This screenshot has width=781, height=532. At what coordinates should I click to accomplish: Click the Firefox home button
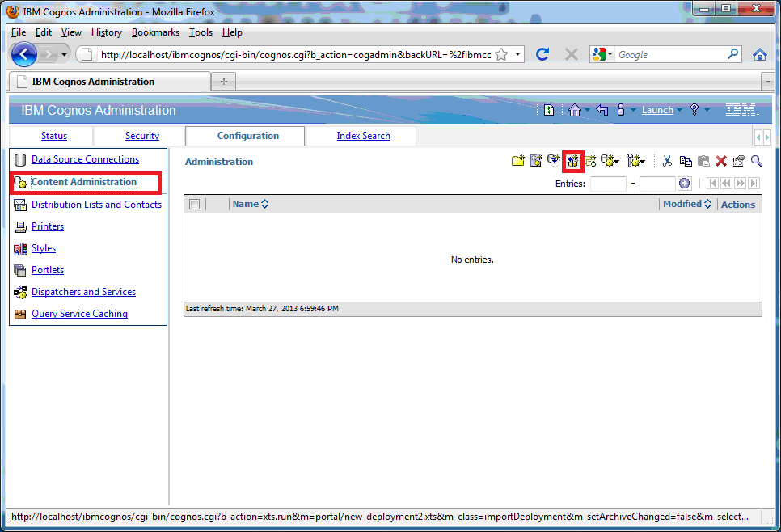click(x=760, y=54)
